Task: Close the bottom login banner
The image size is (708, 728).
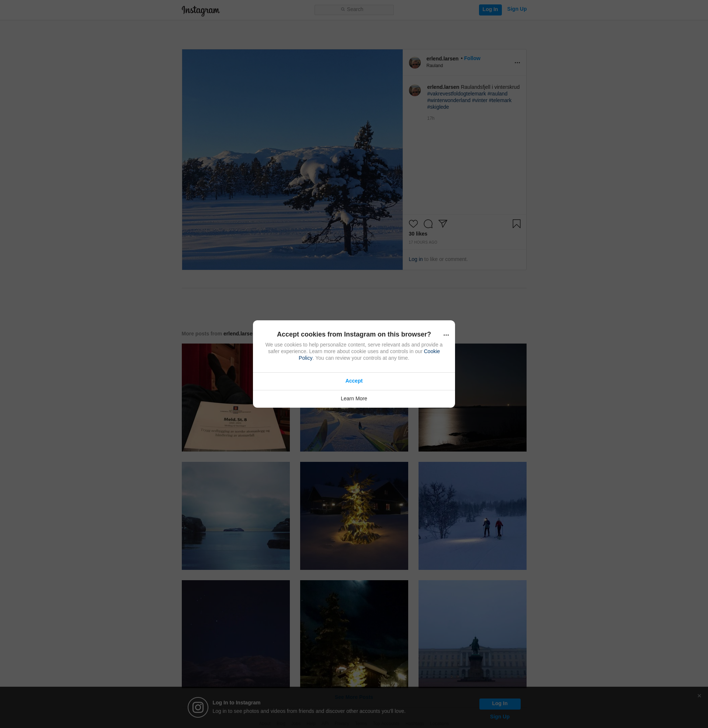Action: click(x=699, y=696)
